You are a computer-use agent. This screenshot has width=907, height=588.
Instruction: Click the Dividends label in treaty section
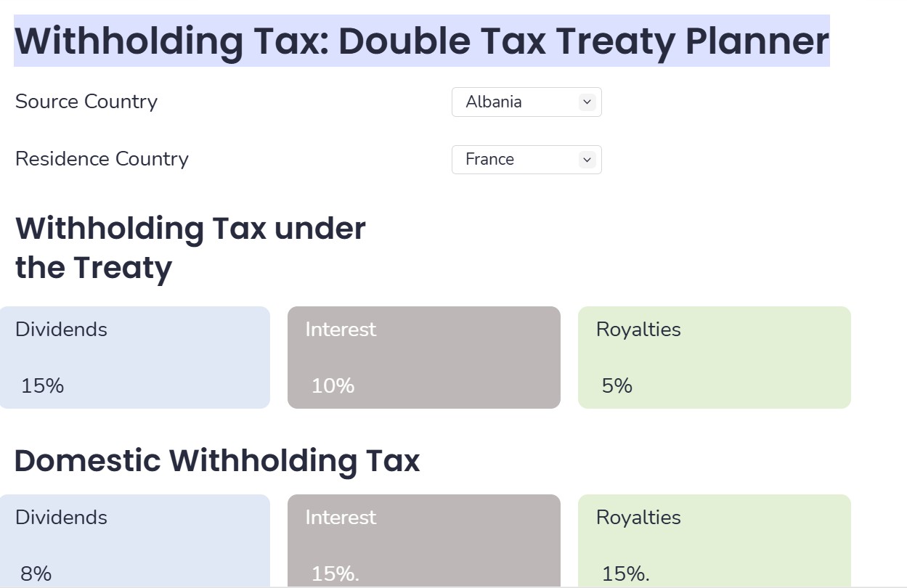pyautogui.click(x=61, y=330)
